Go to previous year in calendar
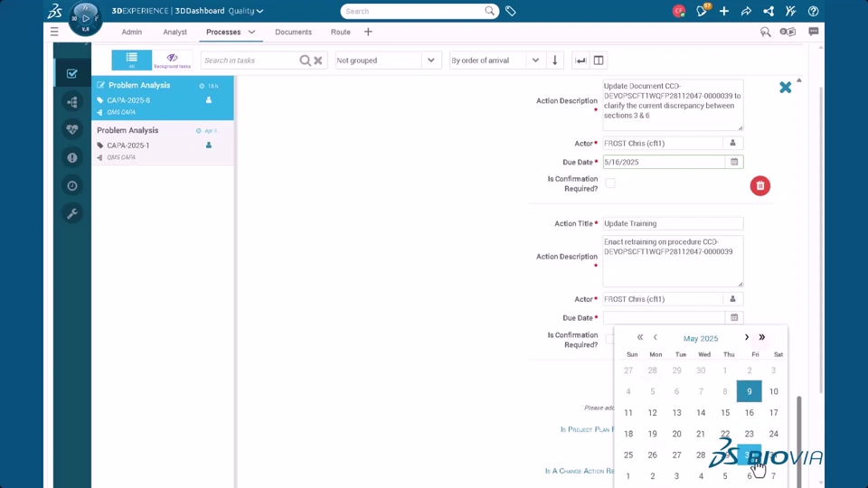 click(640, 337)
